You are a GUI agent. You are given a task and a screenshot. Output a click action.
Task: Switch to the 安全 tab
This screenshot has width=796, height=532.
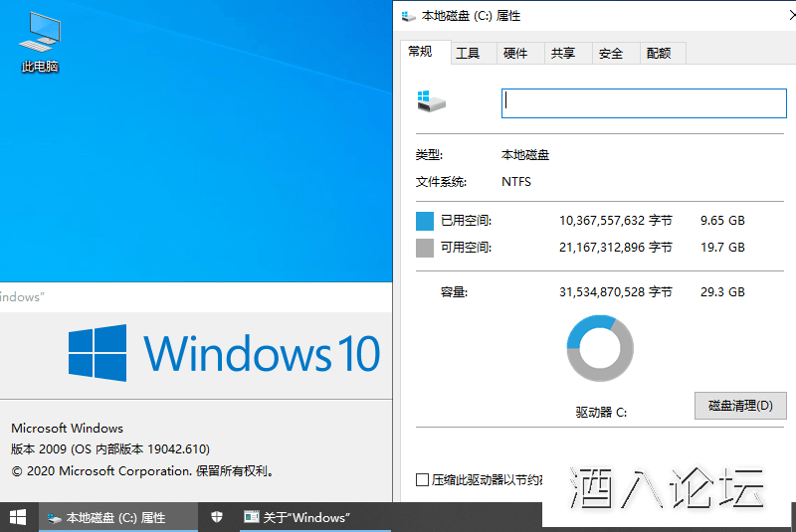coord(616,54)
